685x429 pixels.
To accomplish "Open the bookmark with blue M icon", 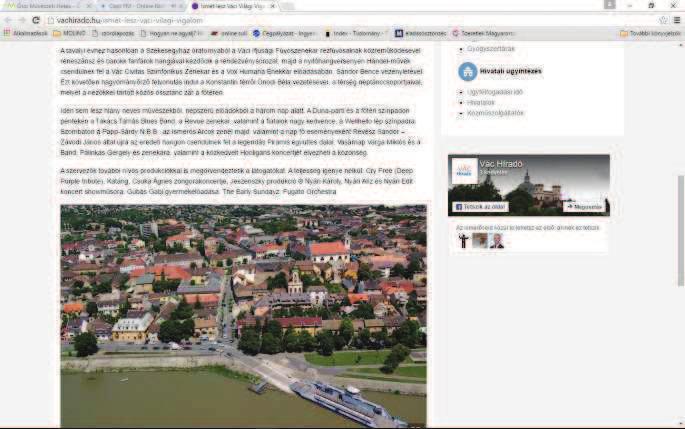I will (420, 33).
